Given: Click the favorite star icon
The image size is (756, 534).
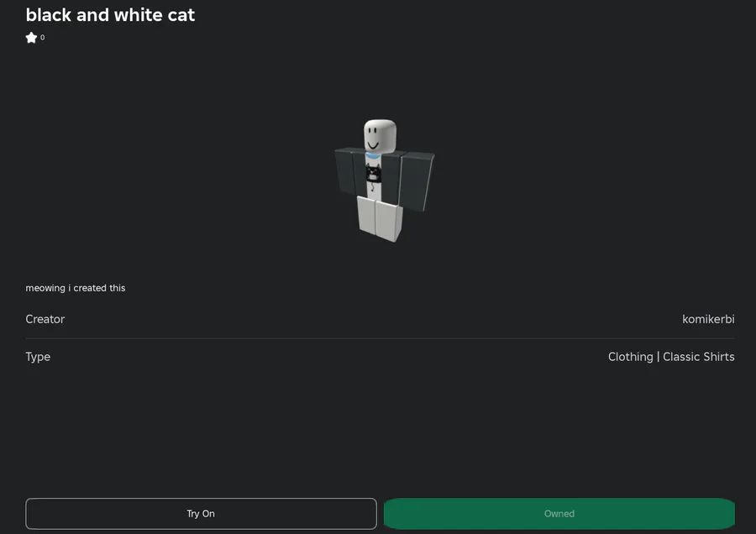Looking at the screenshot, I should (x=31, y=38).
